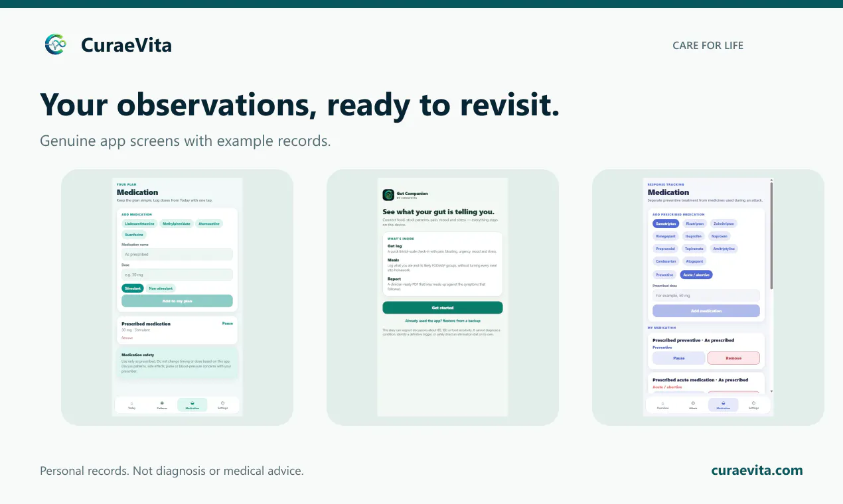This screenshot has width=843, height=504.
Task: Click the Gut Companion app icon
Action: click(388, 195)
